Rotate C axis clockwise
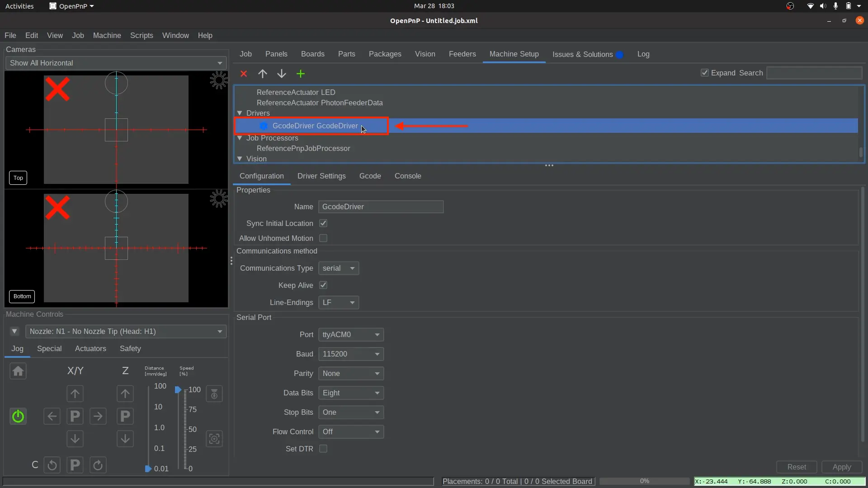The height and width of the screenshot is (488, 868). click(98, 465)
